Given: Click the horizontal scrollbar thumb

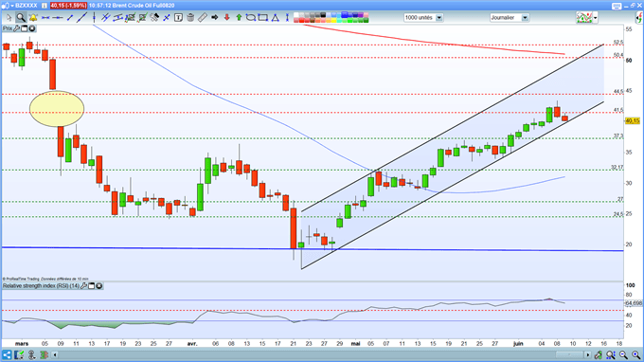Looking at the screenshot, I should [569, 354].
